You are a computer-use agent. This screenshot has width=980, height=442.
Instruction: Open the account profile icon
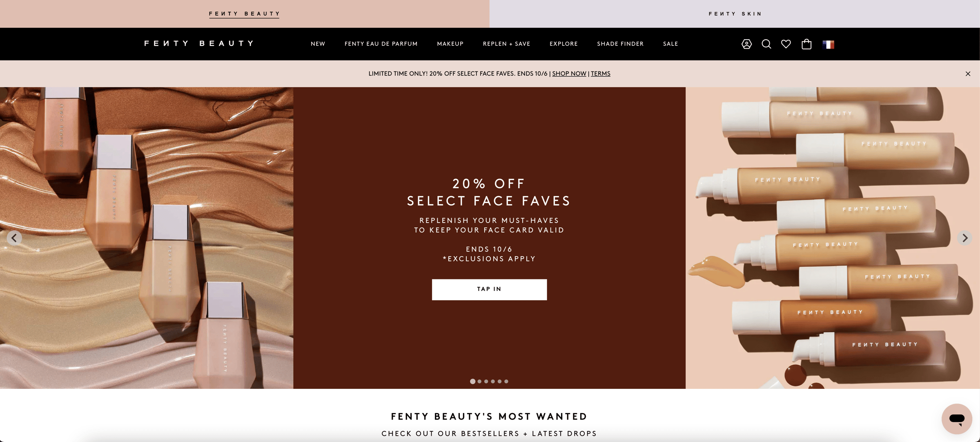(746, 44)
